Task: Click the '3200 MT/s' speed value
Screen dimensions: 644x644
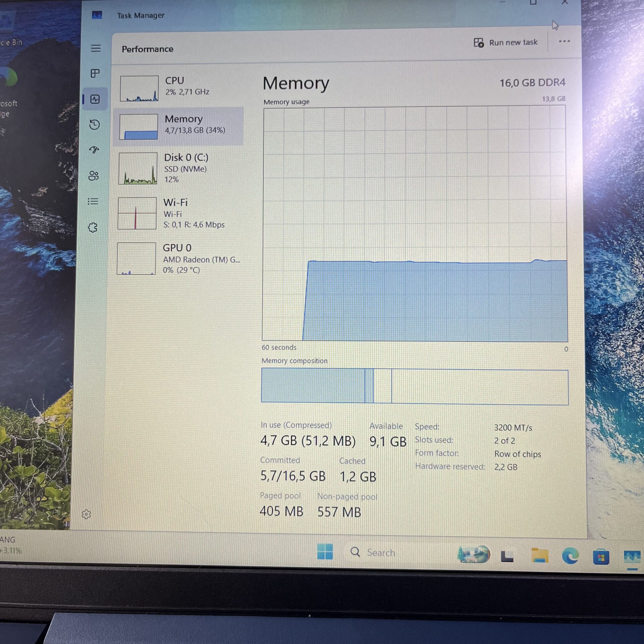Action: [x=513, y=428]
